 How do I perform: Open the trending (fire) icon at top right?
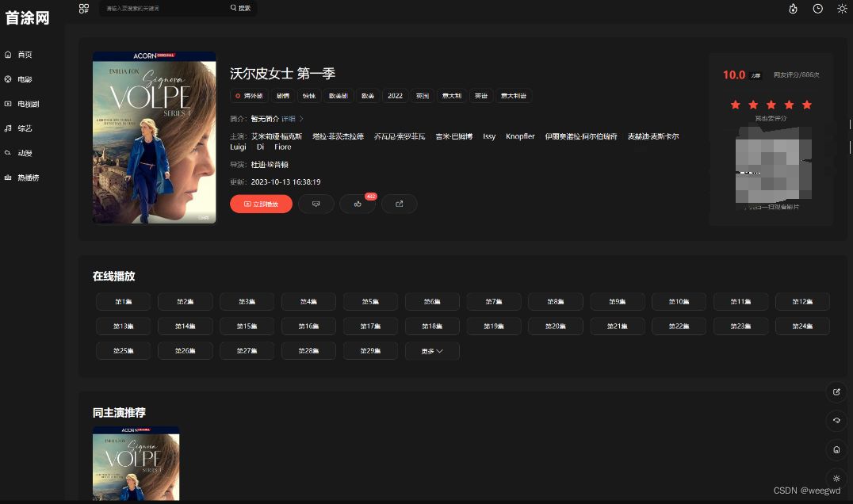pyautogui.click(x=792, y=10)
